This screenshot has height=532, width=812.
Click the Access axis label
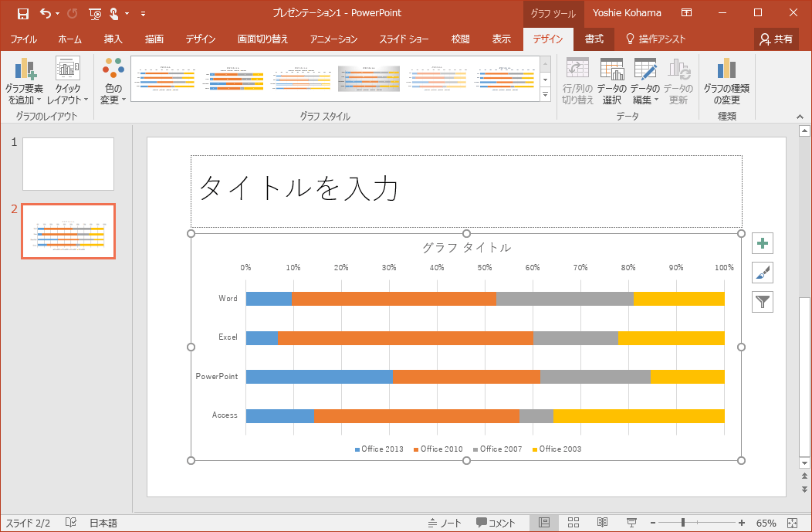tap(225, 415)
